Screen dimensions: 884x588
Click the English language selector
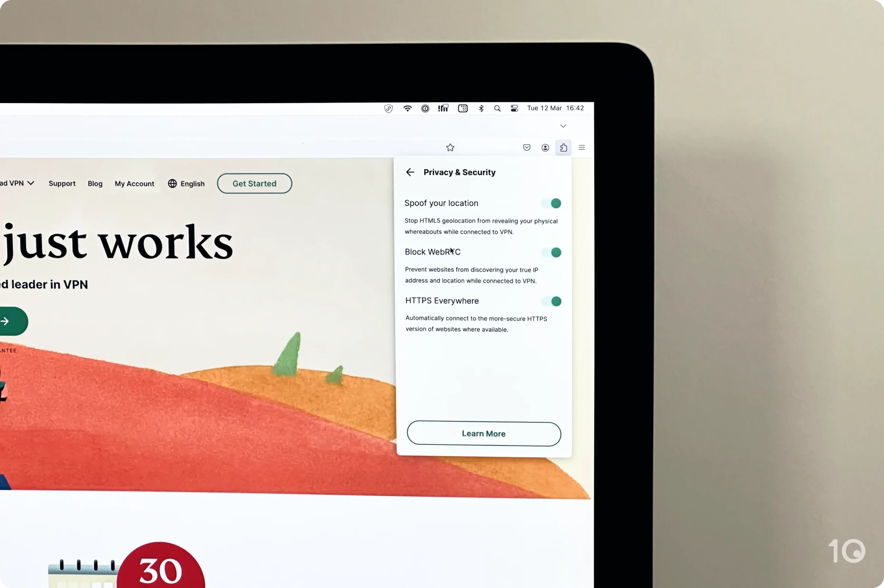186,184
